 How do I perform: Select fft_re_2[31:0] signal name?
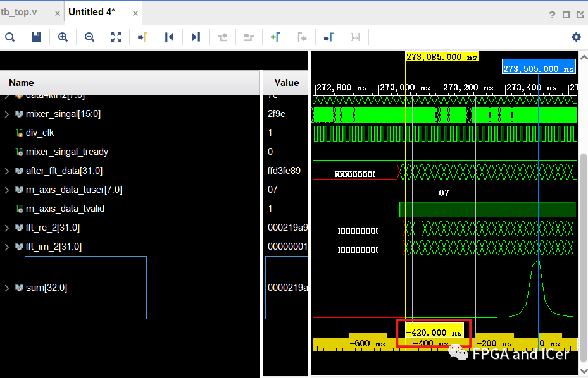[53, 228]
